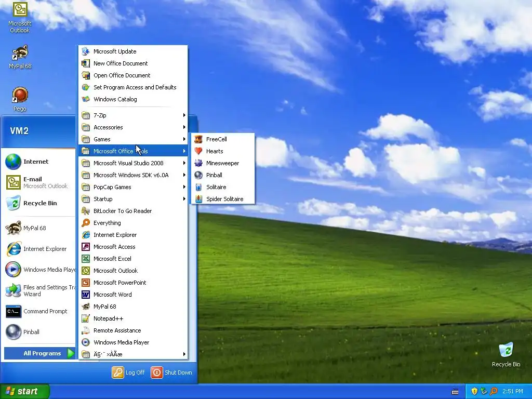Launch Pinball from the Games submenu
The width and height of the screenshot is (532, 399).
[223, 175]
